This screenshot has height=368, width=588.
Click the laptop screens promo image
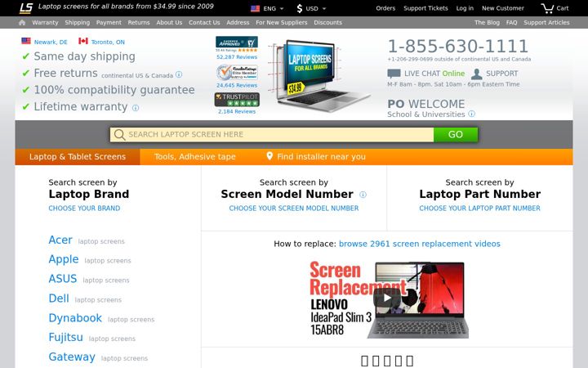tap(318, 75)
